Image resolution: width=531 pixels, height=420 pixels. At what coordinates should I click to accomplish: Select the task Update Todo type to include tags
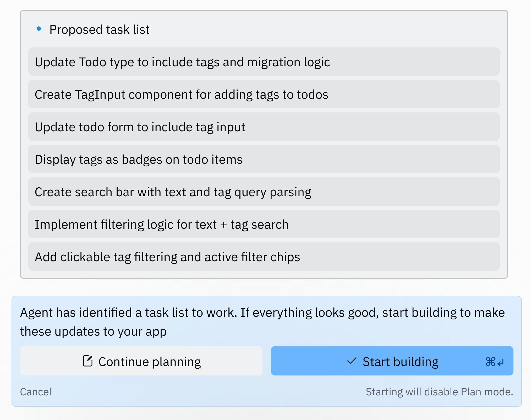point(264,62)
